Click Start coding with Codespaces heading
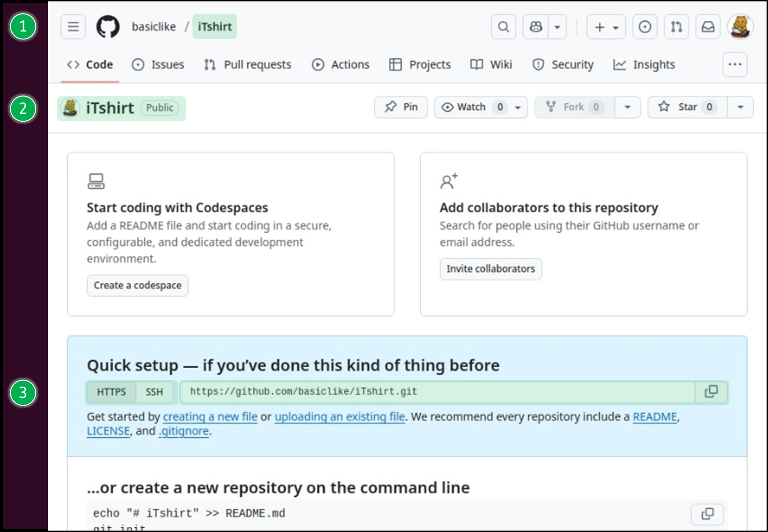The width and height of the screenshot is (768, 532). pos(177,207)
